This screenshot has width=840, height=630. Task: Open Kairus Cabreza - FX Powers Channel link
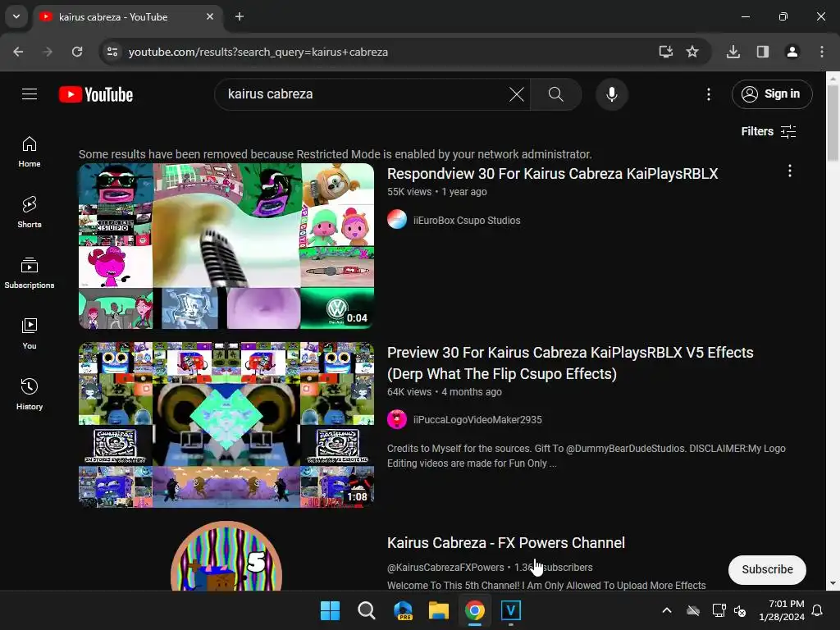pos(505,543)
